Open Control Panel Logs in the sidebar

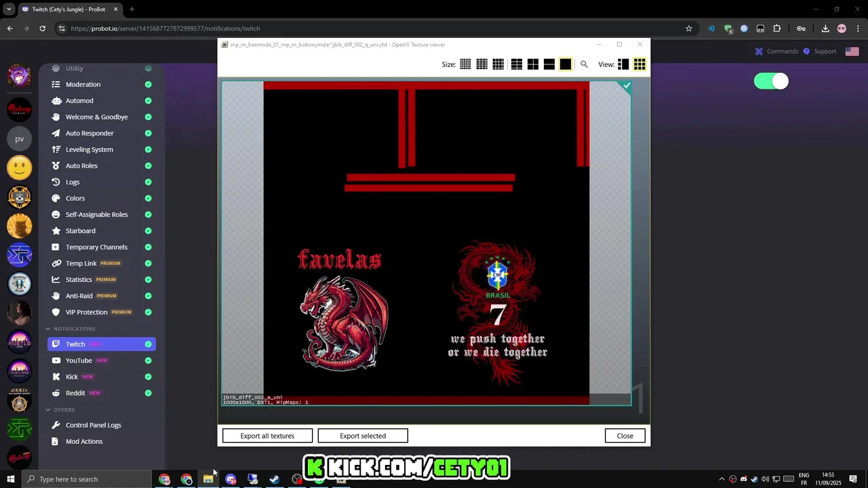(93, 425)
